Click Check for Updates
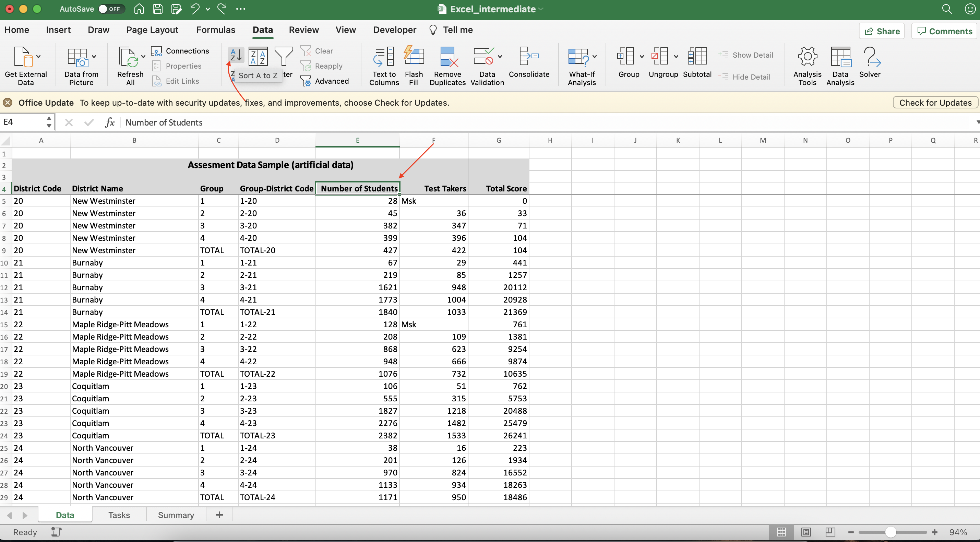 coord(935,102)
